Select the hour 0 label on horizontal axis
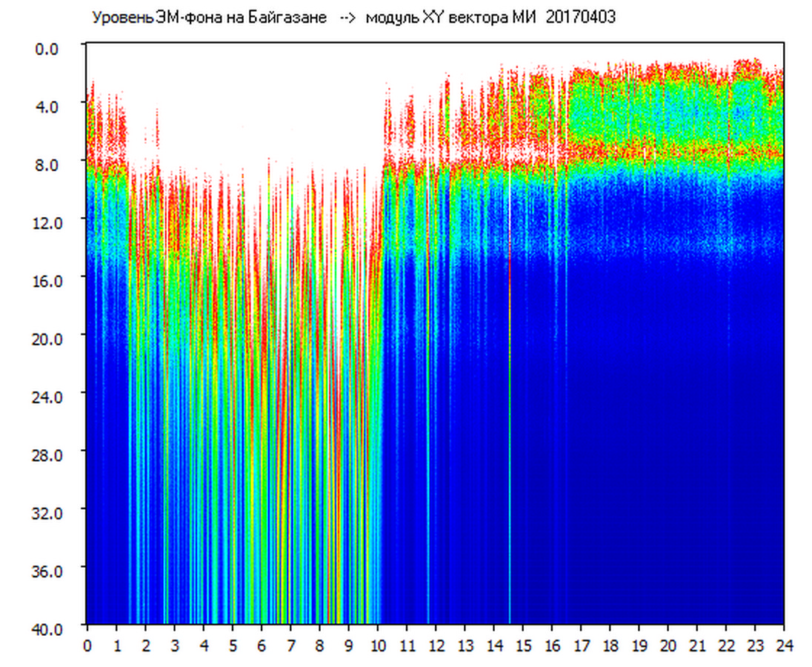812x667 pixels. click(x=87, y=646)
